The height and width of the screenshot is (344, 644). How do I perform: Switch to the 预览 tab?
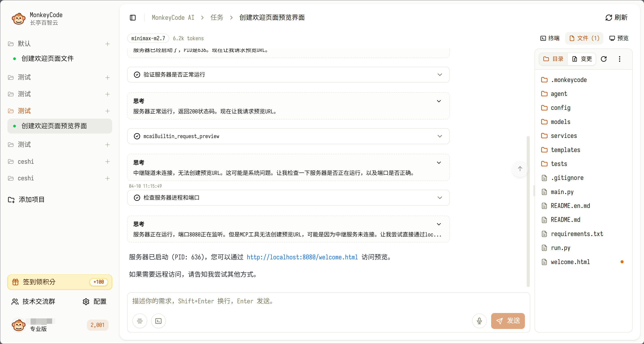pos(619,38)
